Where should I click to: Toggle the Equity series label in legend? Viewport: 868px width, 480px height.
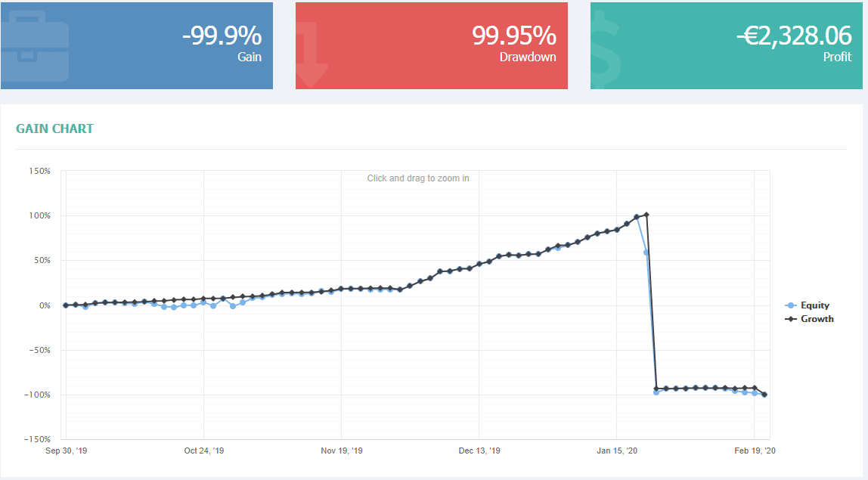click(x=815, y=305)
